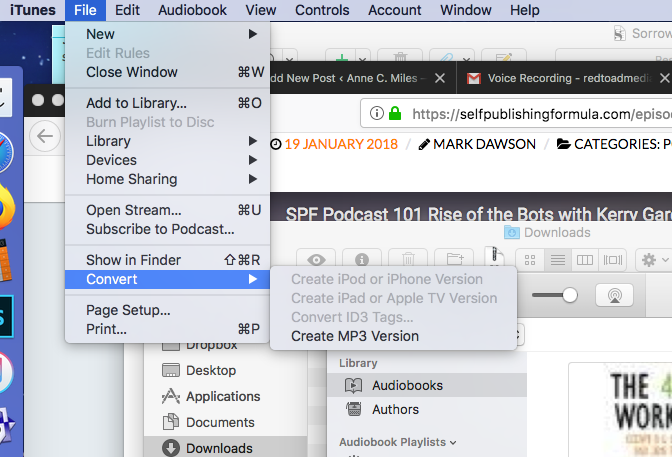Click the Get Info button in Finder toolbar
Image resolution: width=672 pixels, height=457 pixels.
click(362, 259)
